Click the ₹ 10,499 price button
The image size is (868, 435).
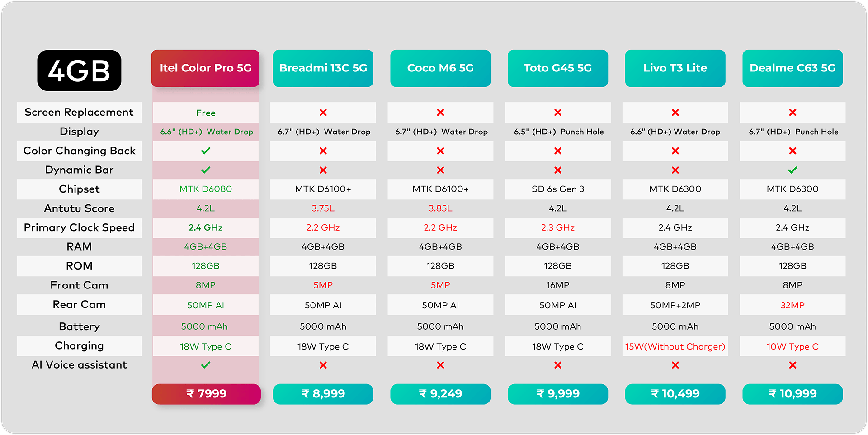[675, 394]
